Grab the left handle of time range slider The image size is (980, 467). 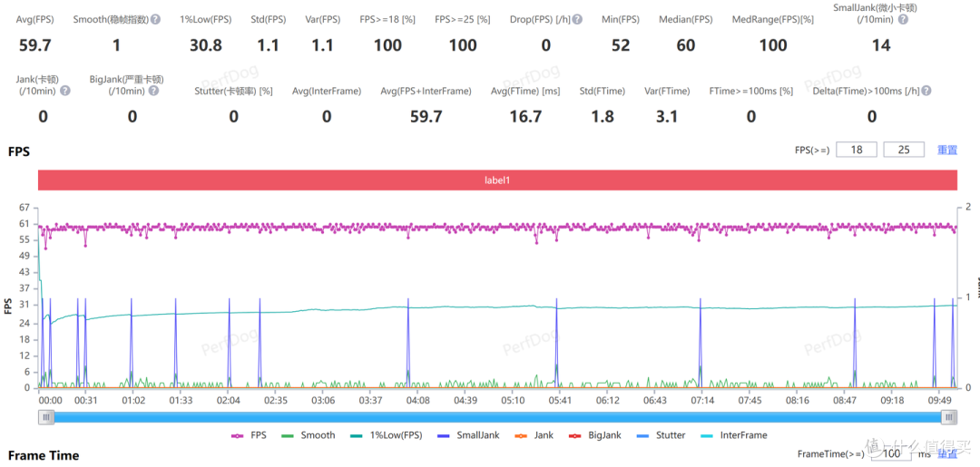tap(46, 417)
